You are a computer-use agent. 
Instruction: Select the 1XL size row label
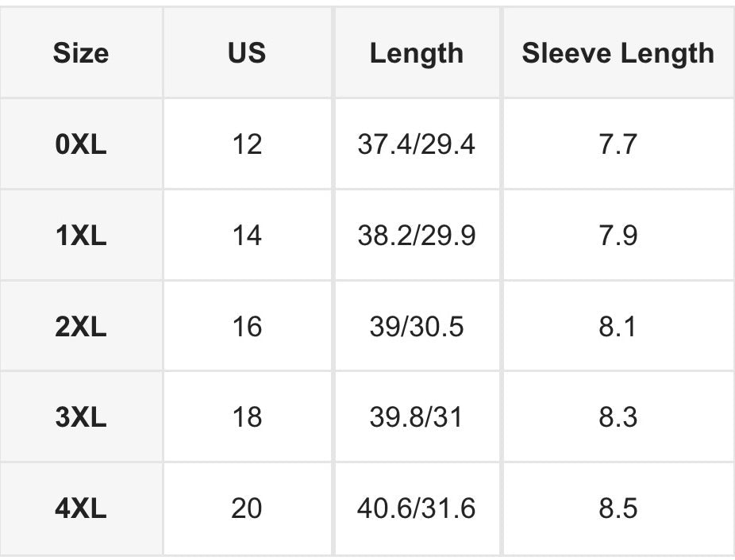(x=81, y=235)
